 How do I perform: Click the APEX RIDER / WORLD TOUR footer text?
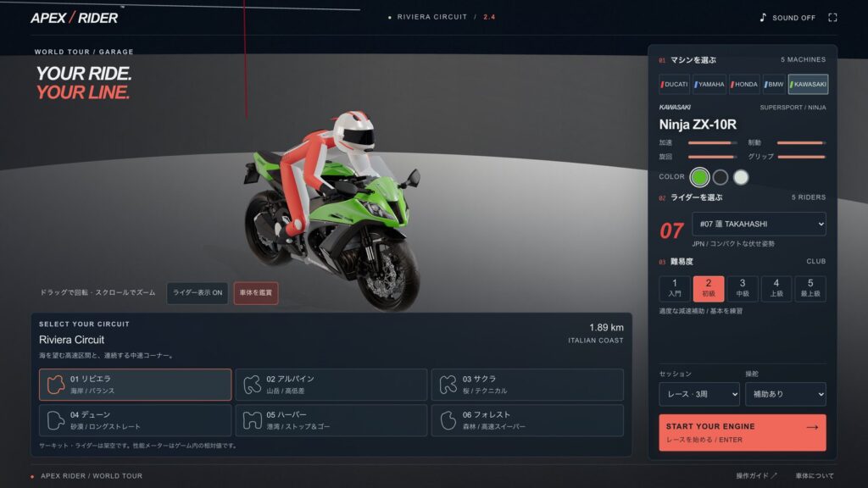[92, 476]
